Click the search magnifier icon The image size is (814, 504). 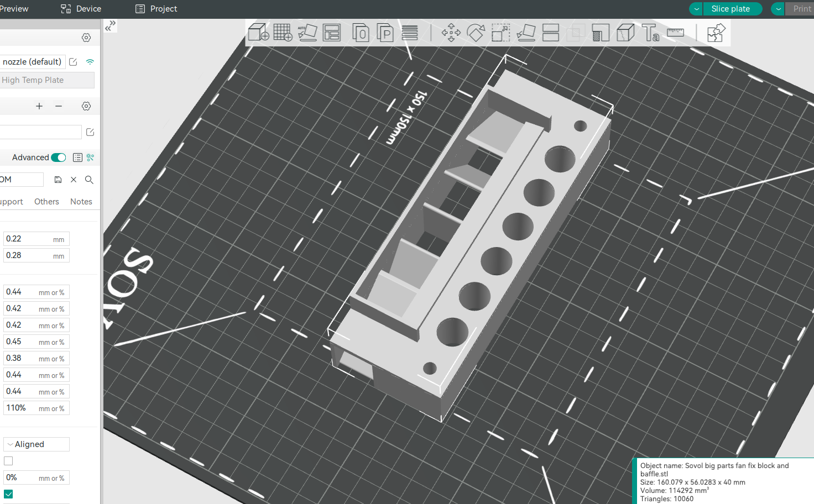[89, 180]
